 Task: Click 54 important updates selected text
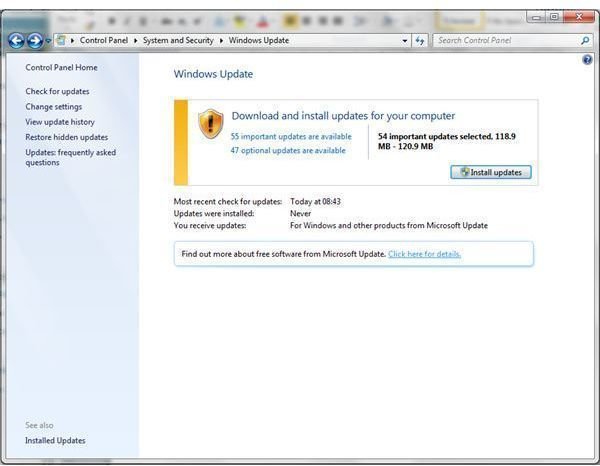[447, 141]
